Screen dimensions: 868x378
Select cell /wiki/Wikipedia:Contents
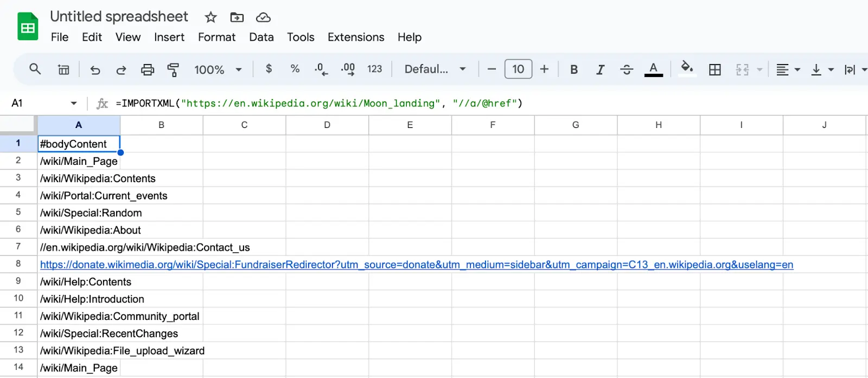tap(79, 178)
